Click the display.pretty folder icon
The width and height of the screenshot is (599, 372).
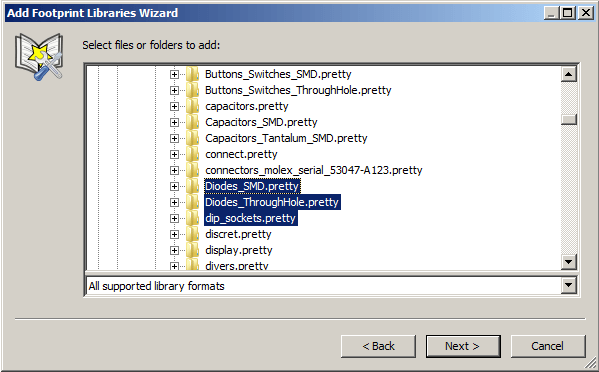[x=193, y=250]
